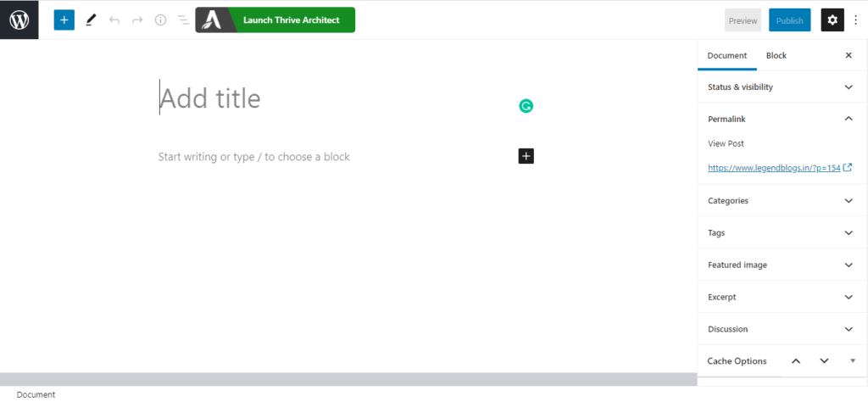Redo the last action

click(137, 20)
